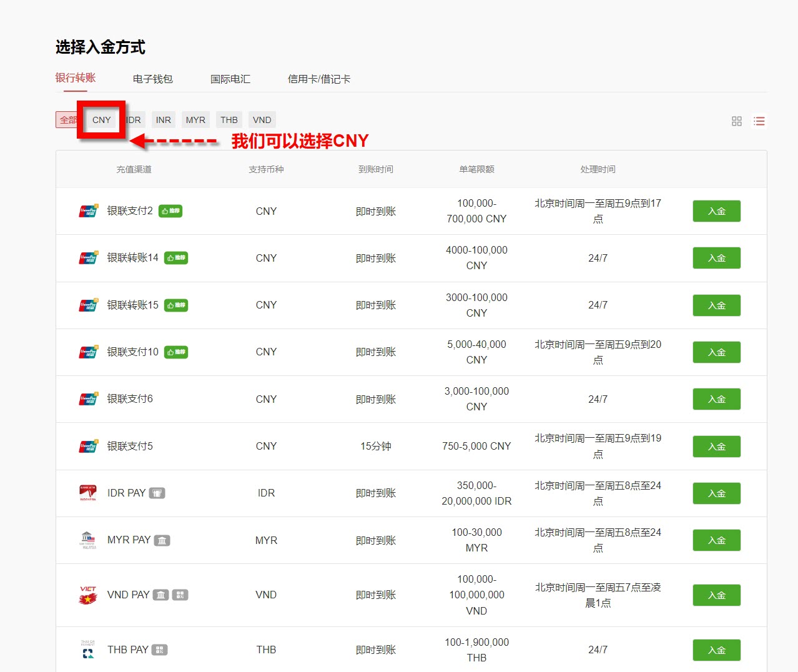Click the IDR PAY bank logo
Screen dimensions: 798x672
tap(88, 493)
